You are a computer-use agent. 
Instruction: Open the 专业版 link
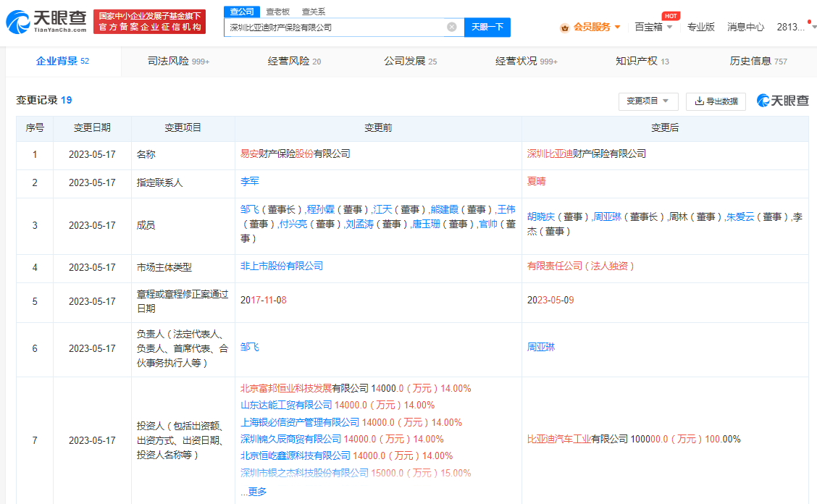click(701, 27)
